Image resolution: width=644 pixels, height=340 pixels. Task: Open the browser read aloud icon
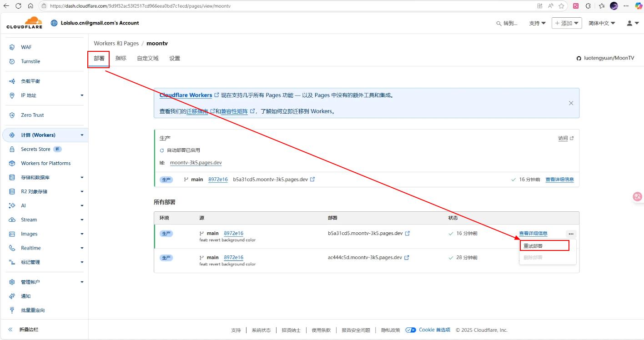(x=550, y=6)
